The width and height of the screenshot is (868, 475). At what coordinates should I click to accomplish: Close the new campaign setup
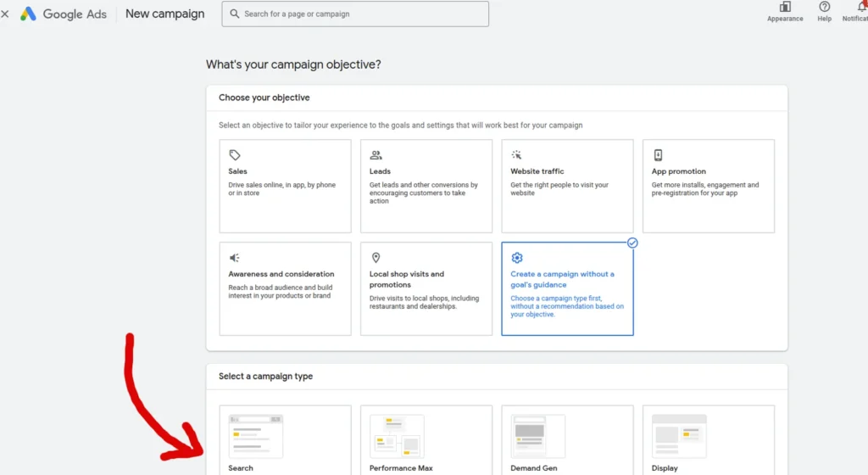(x=5, y=14)
